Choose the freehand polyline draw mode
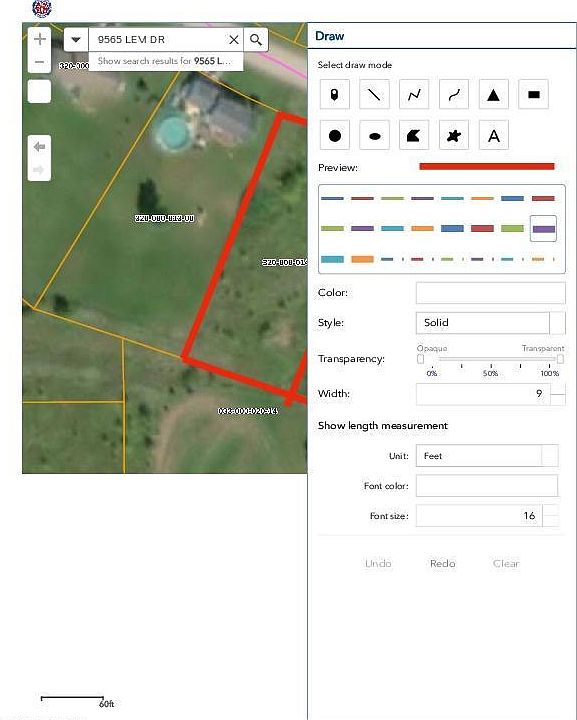This screenshot has width=577, height=720. point(454,95)
